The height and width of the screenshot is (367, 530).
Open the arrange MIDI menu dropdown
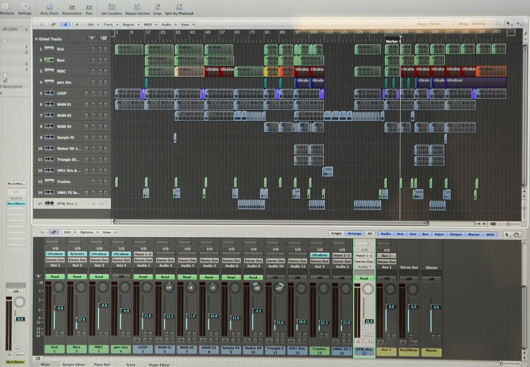(150, 24)
